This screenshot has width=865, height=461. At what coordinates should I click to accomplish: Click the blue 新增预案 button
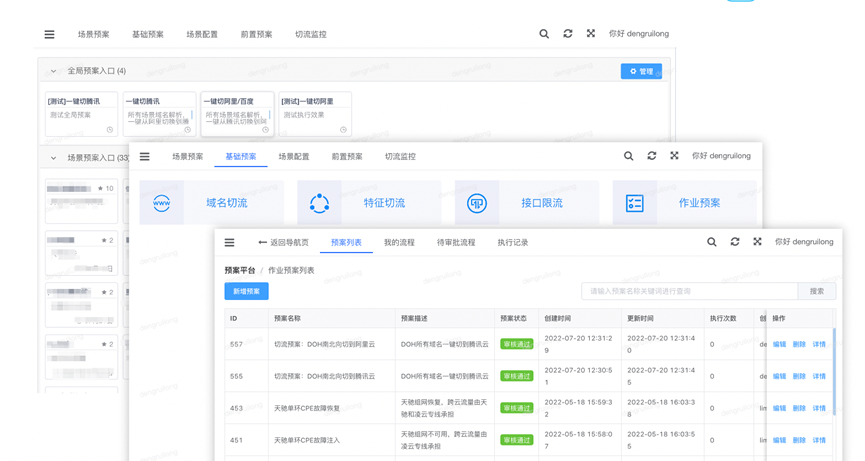pyautogui.click(x=246, y=291)
